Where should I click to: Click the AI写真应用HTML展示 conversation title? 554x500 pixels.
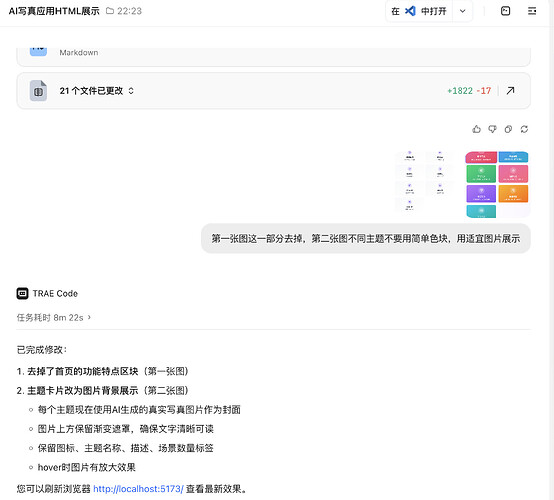tap(54, 11)
